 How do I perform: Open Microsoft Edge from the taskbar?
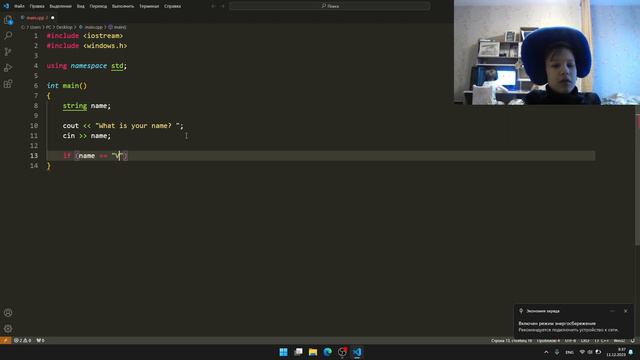328,352
